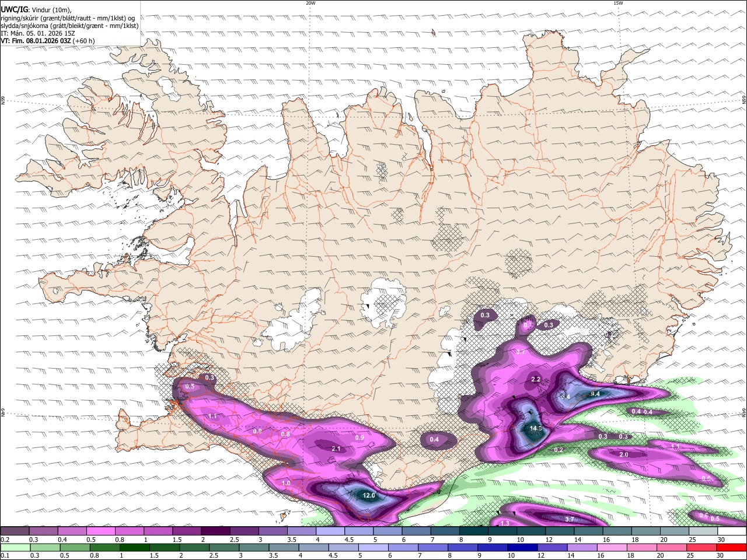Pick the lower legend swatch between 18 and 20
Viewport: 747px width, 560px height.
pos(642,547)
